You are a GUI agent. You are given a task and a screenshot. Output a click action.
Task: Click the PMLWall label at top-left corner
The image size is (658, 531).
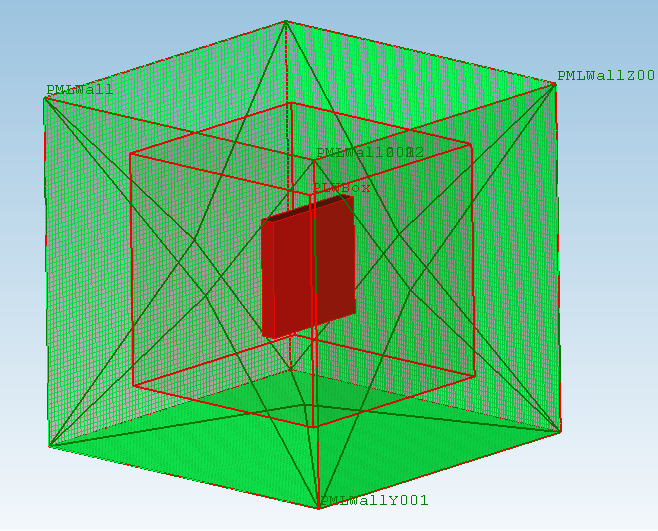(x=79, y=90)
